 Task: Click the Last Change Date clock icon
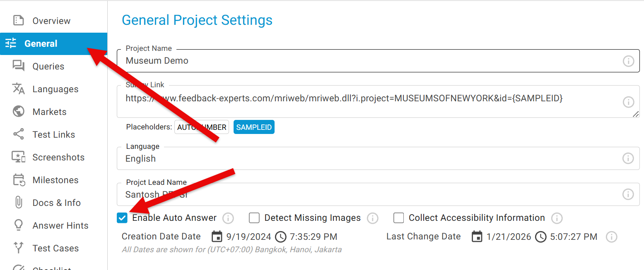[x=540, y=237]
